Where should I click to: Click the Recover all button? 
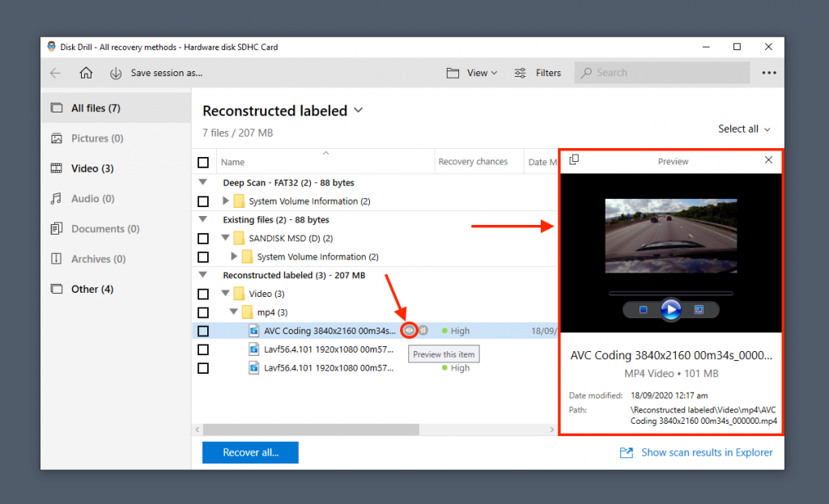click(x=249, y=453)
